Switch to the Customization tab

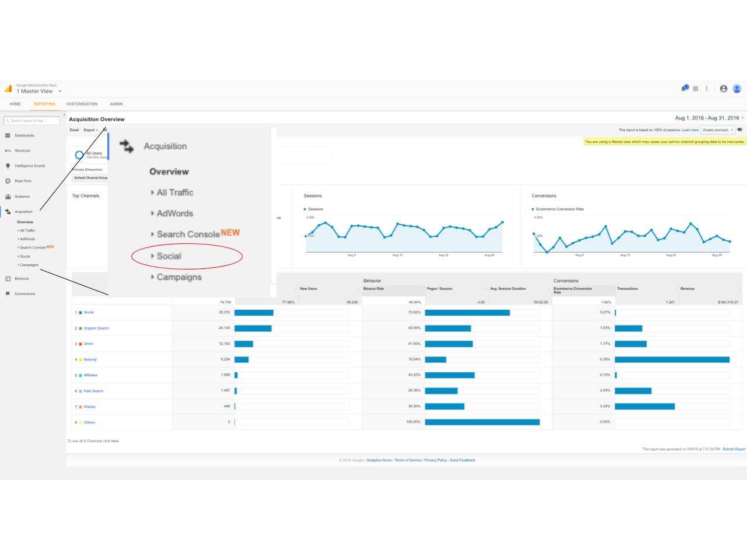point(82,104)
